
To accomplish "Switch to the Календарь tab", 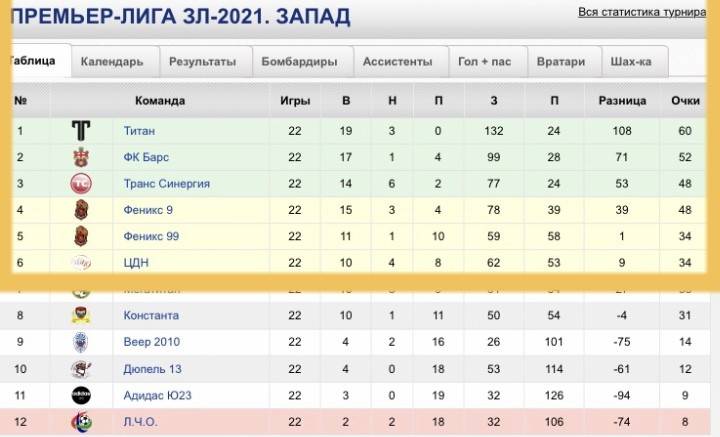I will click(112, 62).
